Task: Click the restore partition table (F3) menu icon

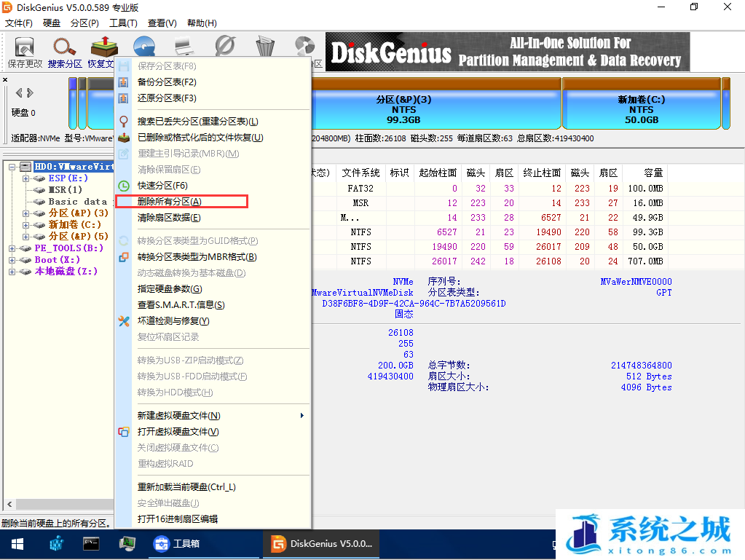Action: (124, 98)
